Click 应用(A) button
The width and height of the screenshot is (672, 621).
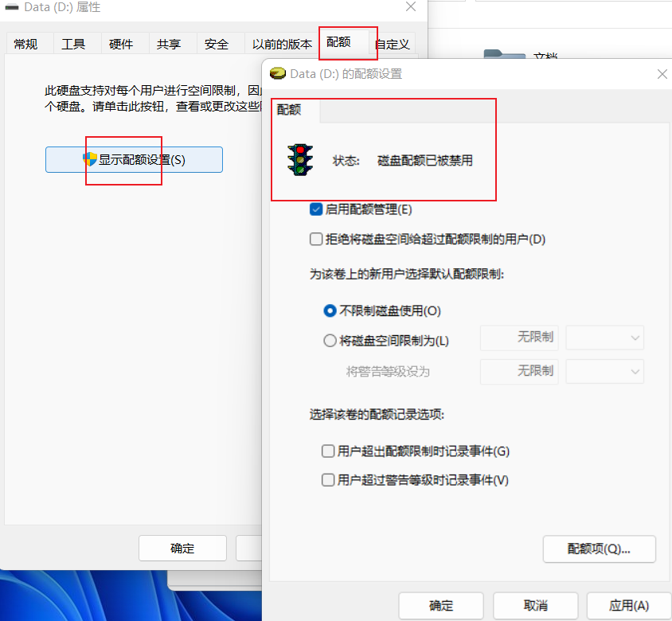(x=629, y=606)
